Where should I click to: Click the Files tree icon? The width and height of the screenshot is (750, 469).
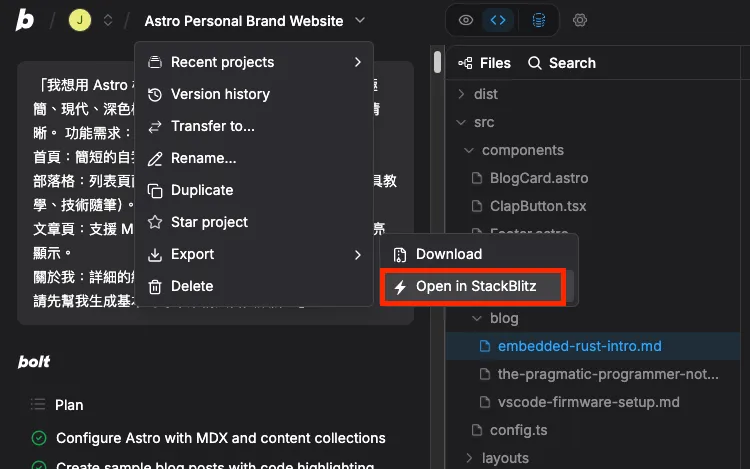click(x=465, y=63)
